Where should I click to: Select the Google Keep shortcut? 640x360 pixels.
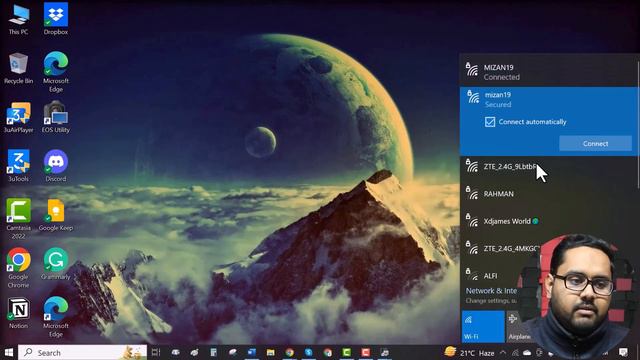56,216
